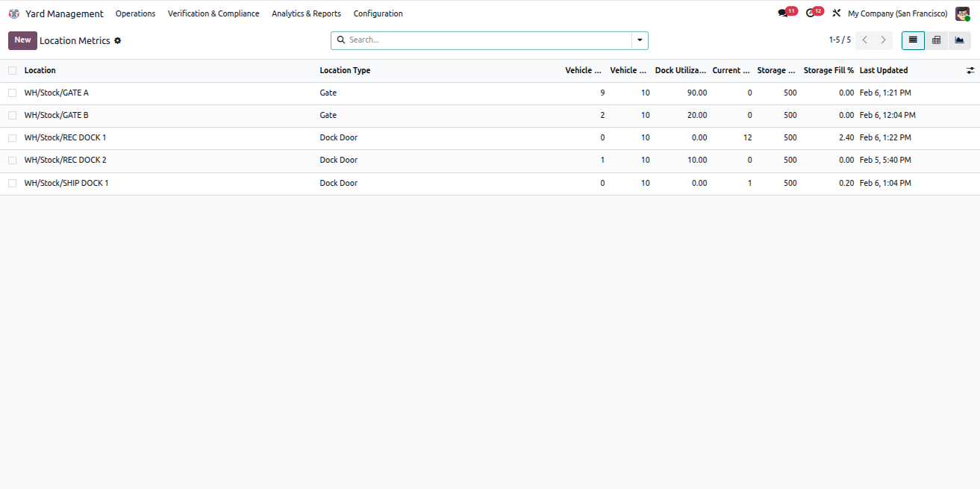
Task: Open WH/Stock/REC DOCK 1 record
Action: [65, 138]
